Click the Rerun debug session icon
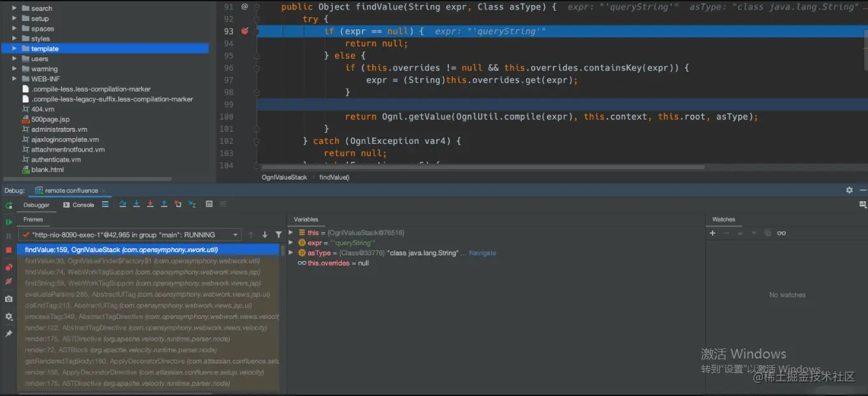Image resolution: width=868 pixels, height=396 pixels. tap(9, 205)
